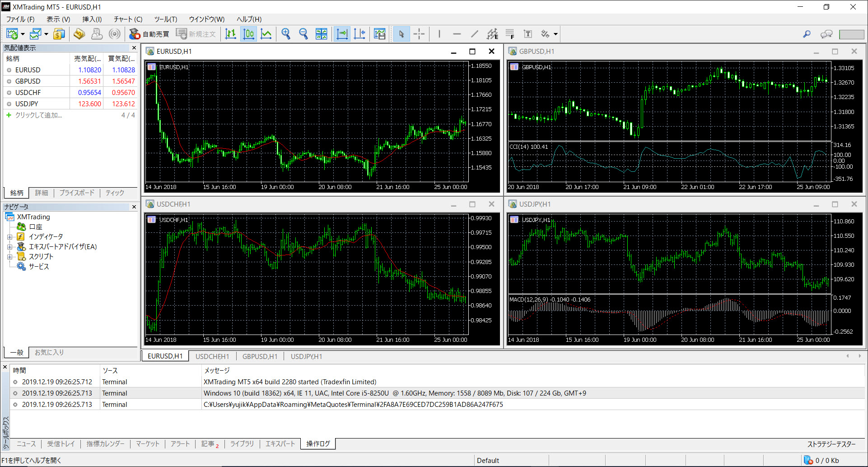Click the 新規注文 new order button
The height and width of the screenshot is (467, 868).
click(x=196, y=34)
